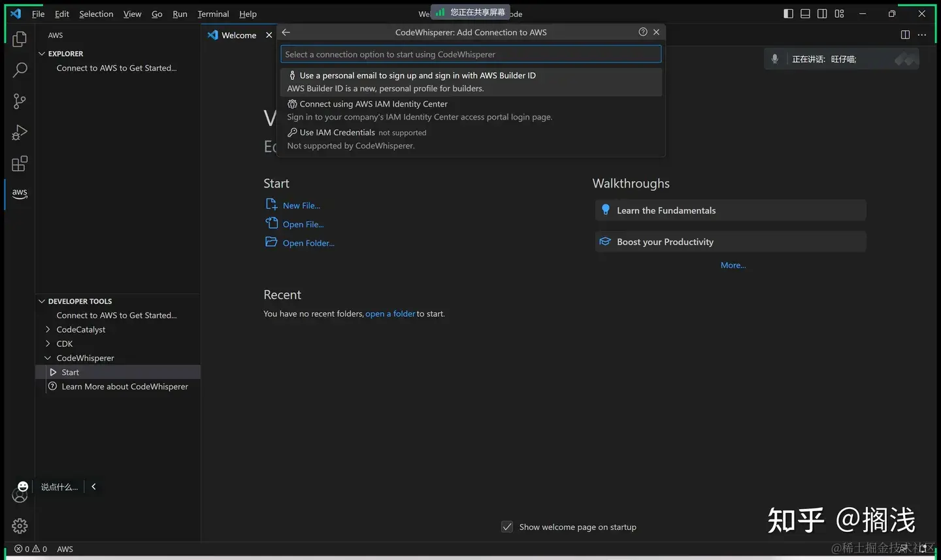
Task: Open the Selection menu
Action: point(96,14)
